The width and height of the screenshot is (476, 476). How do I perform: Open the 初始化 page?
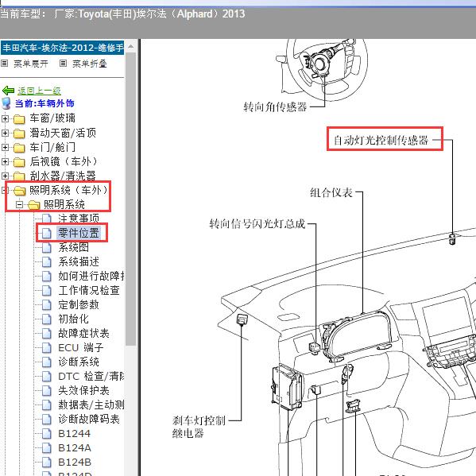pos(73,319)
